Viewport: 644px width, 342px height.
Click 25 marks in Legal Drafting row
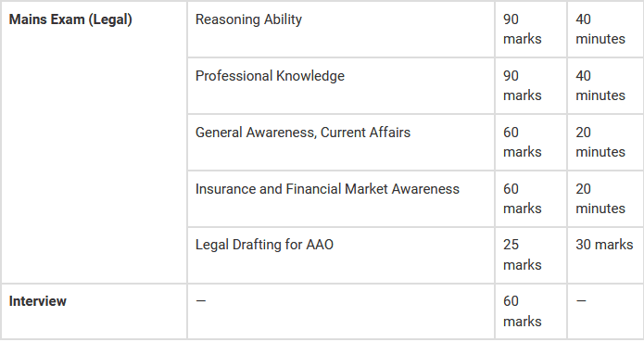[522, 255]
